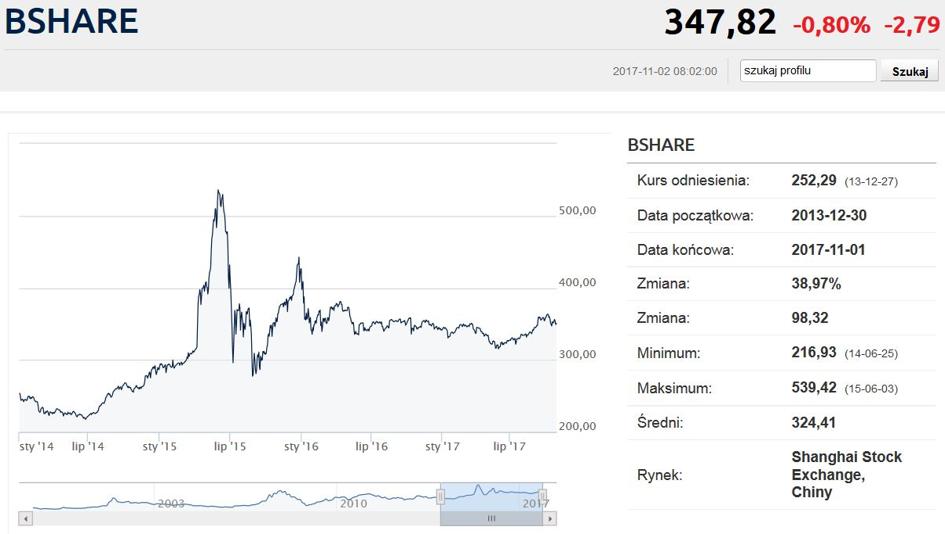Click the blue highlighted range in the navigator
The height and width of the screenshot is (534, 945).
(491, 495)
